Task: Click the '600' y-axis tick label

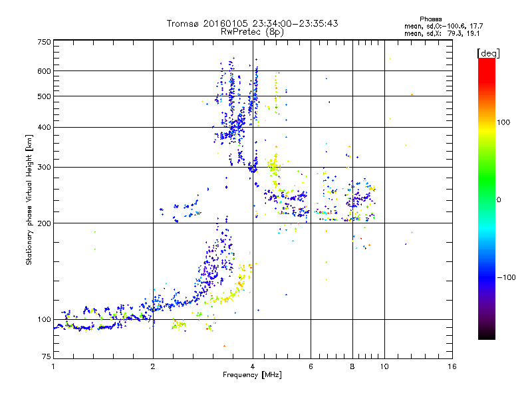Action: pos(44,71)
